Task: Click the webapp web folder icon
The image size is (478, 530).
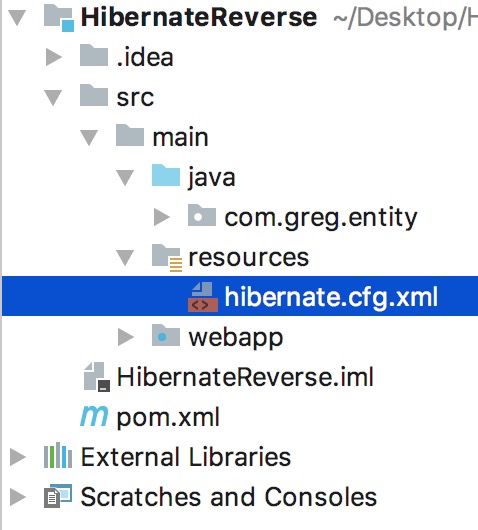Action: [x=166, y=335]
